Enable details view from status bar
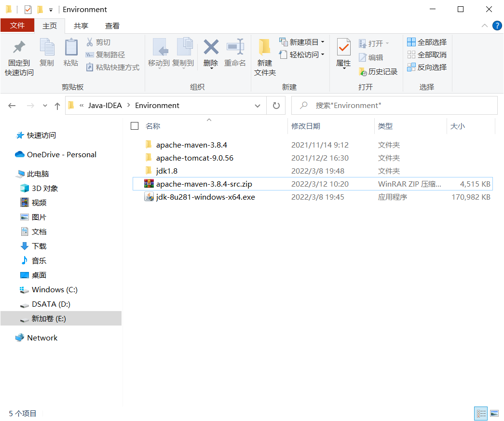 tap(481, 413)
